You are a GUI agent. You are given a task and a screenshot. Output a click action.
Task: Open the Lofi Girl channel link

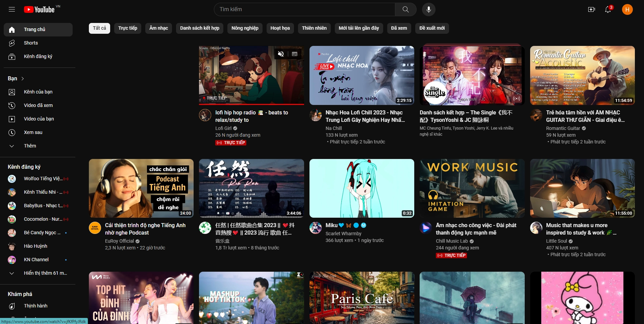[x=223, y=128]
